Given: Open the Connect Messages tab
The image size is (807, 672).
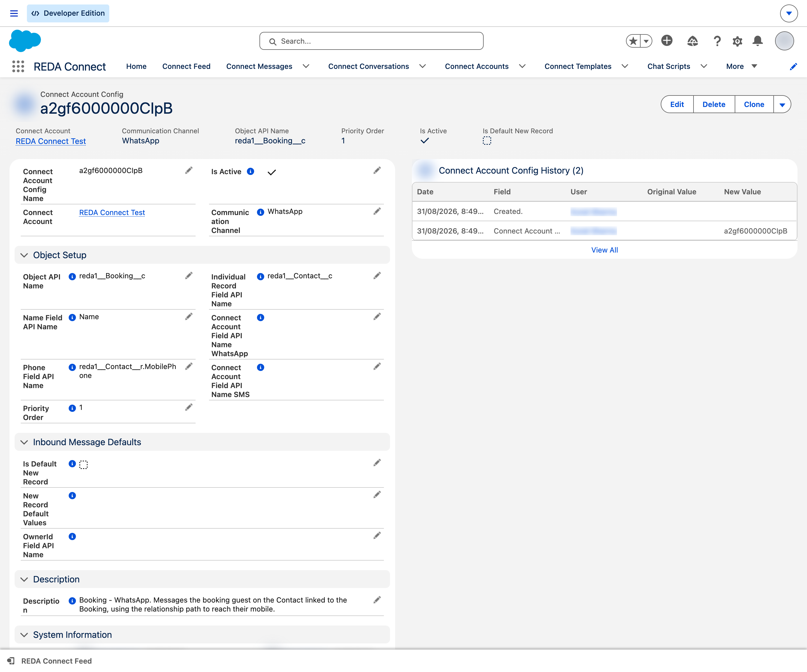Looking at the screenshot, I should coord(259,66).
